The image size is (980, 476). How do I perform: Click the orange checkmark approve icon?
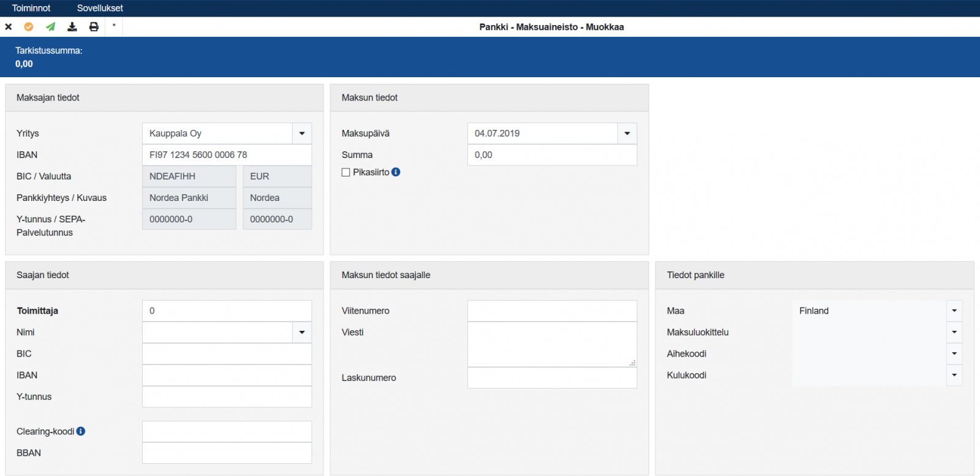click(x=28, y=27)
